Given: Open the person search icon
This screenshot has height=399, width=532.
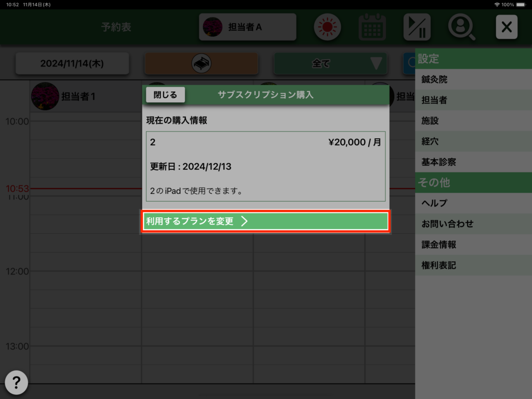Looking at the screenshot, I should (462, 27).
